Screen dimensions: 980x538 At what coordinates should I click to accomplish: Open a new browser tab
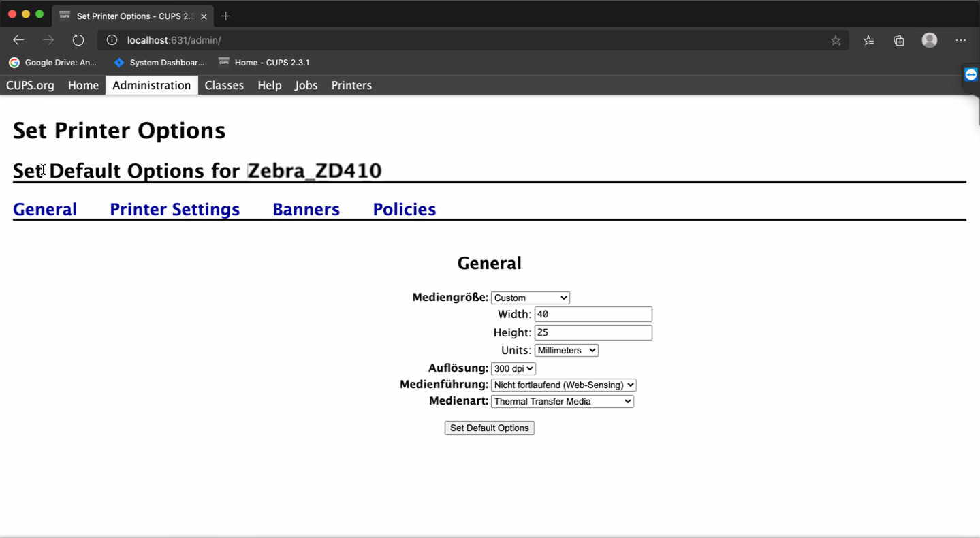tap(226, 16)
